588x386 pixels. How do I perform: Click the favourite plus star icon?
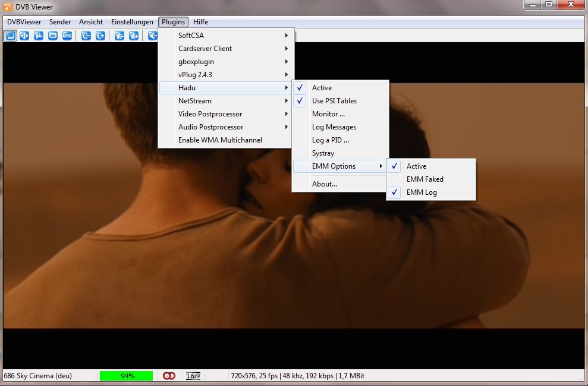134,36
